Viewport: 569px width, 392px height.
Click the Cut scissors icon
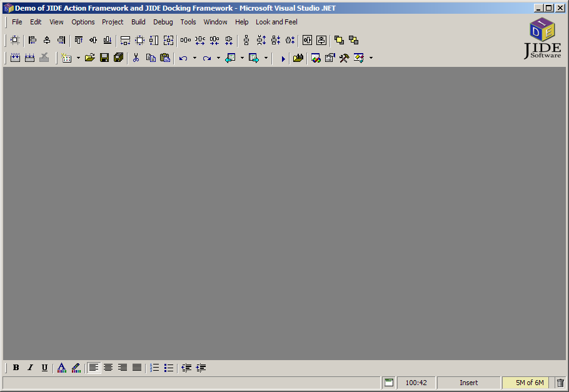[x=136, y=58]
